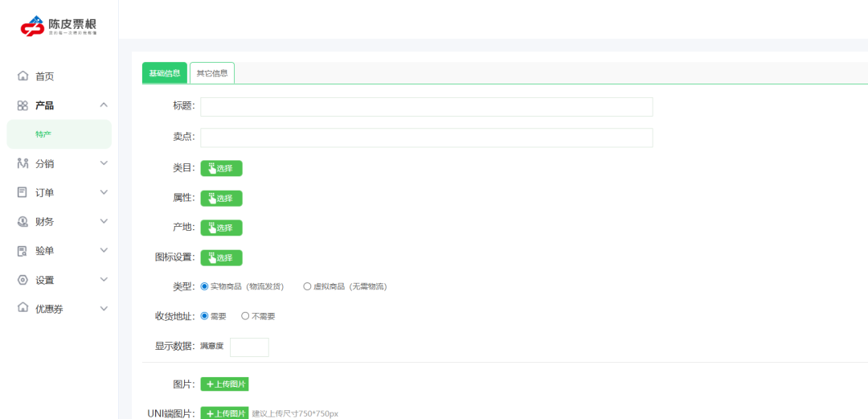
Task: Select 虚拟商品 (无需物流) type radio
Action: [307, 286]
